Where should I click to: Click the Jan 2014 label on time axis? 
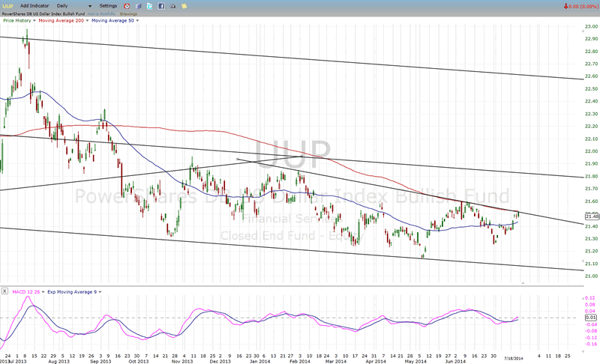point(259,361)
